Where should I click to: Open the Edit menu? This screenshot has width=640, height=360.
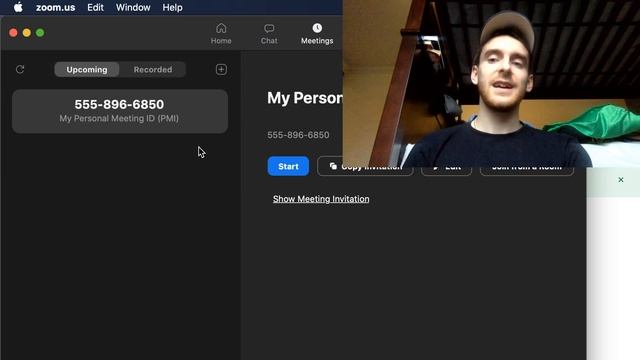point(96,7)
